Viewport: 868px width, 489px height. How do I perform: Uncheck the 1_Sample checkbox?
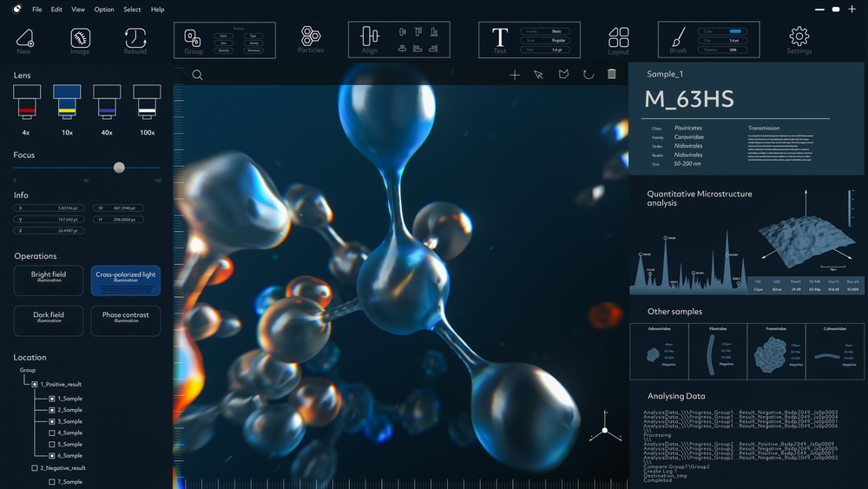pyautogui.click(x=52, y=399)
